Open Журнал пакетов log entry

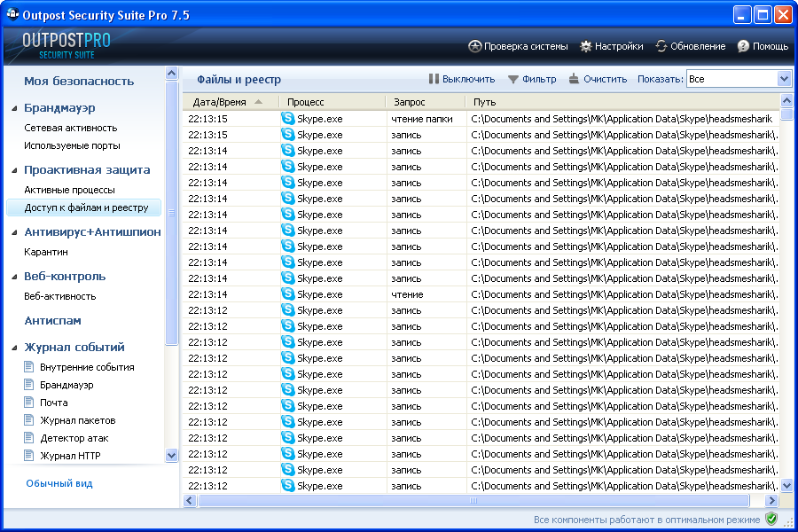78,420
